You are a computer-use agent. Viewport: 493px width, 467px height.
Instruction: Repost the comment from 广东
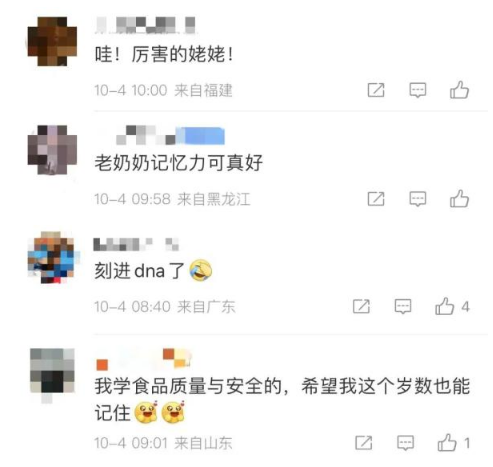tap(361, 306)
